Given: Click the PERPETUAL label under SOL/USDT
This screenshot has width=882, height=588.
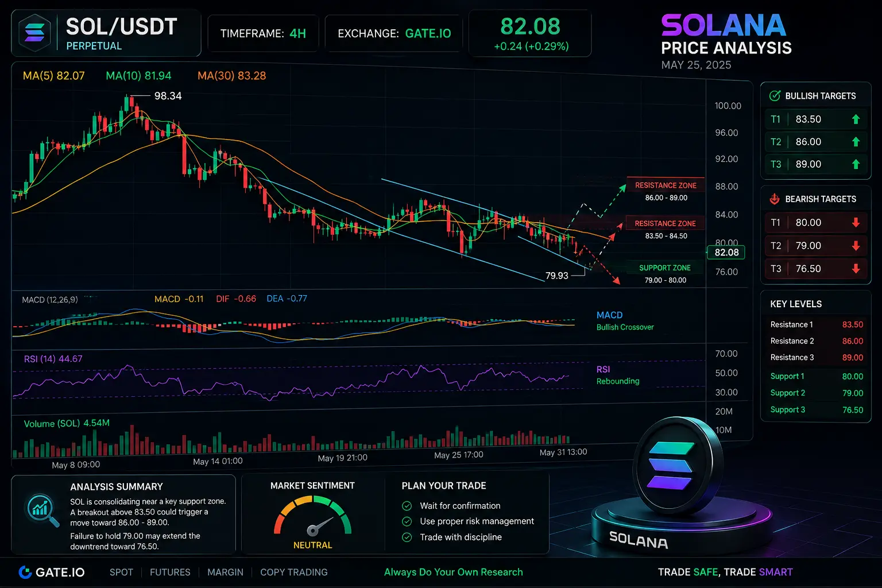Looking at the screenshot, I should click(x=94, y=46).
